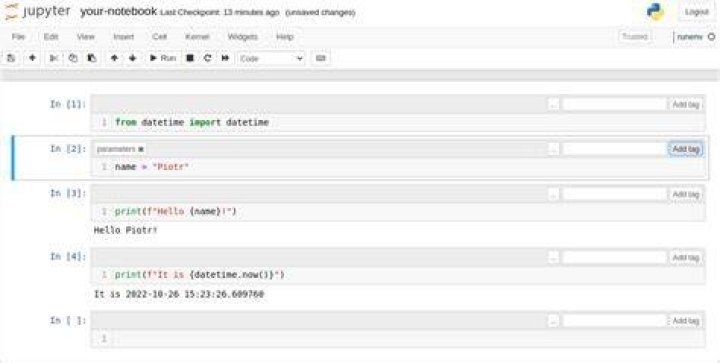Viewport: 720px width, 363px height.
Task: Click the runenv kernel name
Action: coord(690,37)
